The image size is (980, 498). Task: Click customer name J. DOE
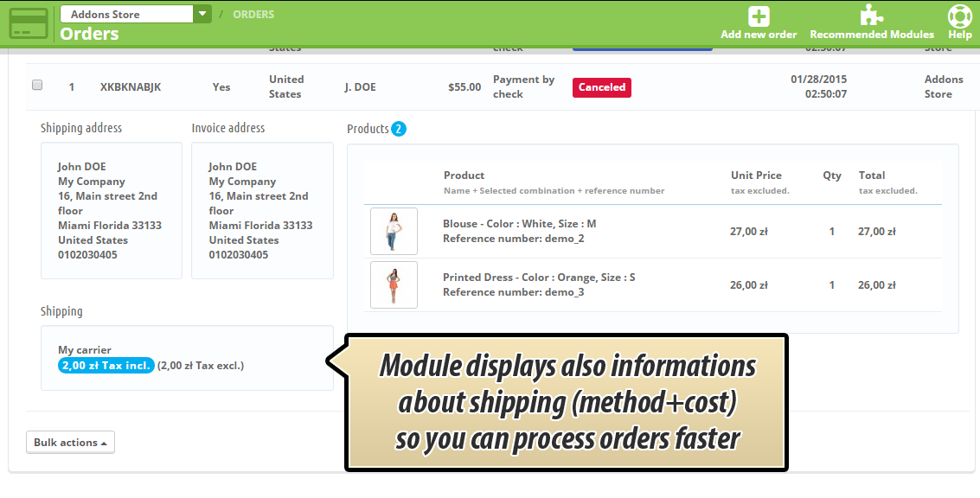(360, 87)
